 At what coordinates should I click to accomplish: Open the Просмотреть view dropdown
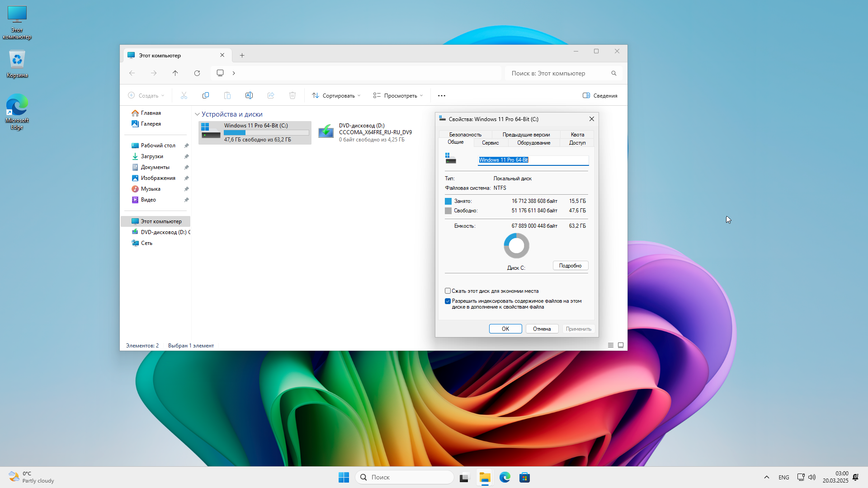click(x=398, y=95)
